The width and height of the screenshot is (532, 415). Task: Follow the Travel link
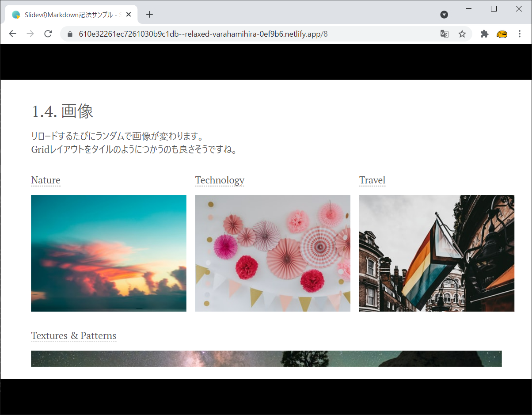coord(372,180)
